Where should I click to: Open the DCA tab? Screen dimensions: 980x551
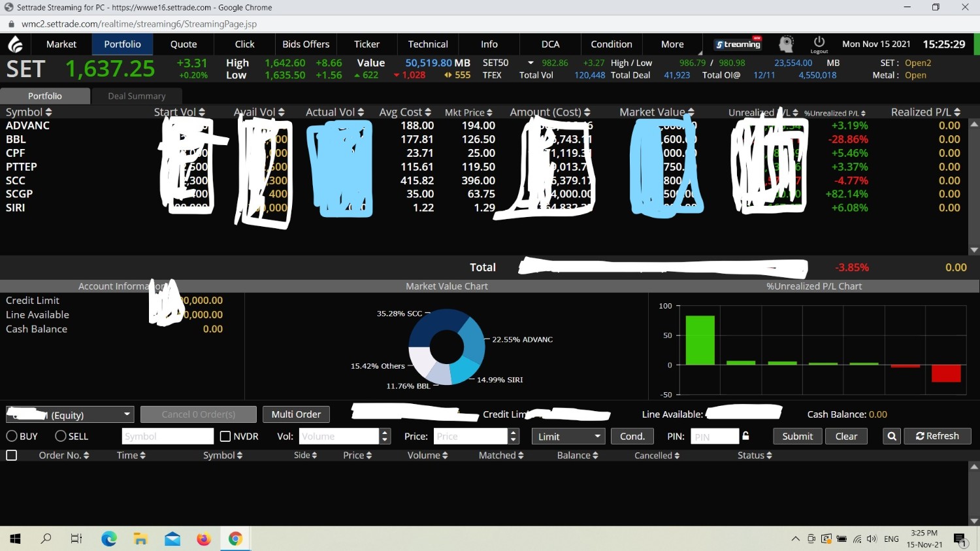(x=550, y=44)
